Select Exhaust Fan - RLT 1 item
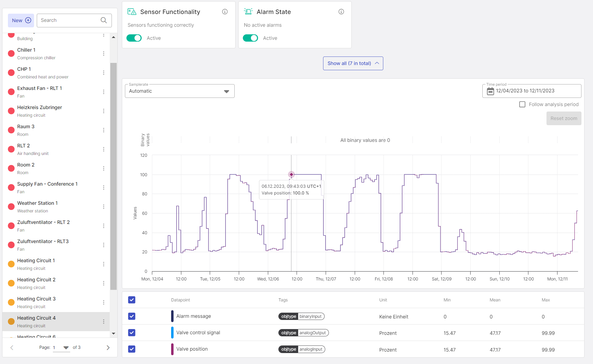Image resolution: width=593 pixels, height=364 pixels. pyautogui.click(x=56, y=92)
